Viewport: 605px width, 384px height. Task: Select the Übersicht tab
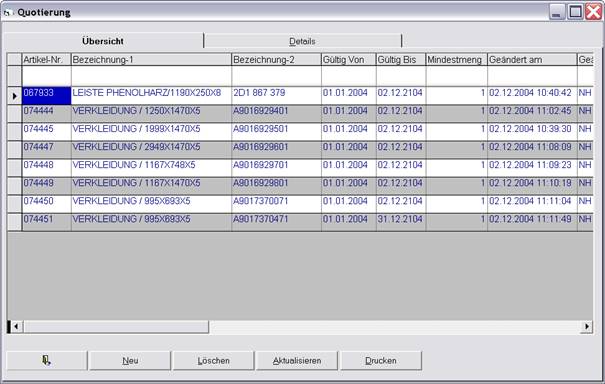103,41
